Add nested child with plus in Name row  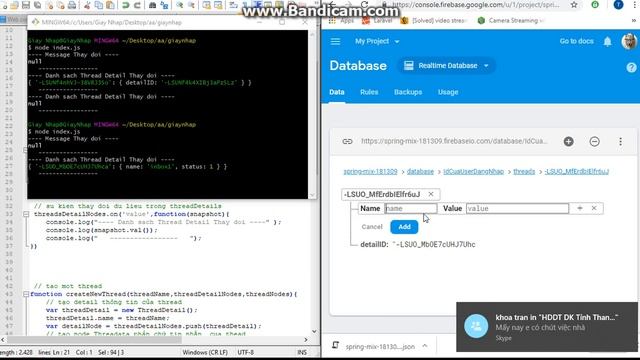coord(580,208)
